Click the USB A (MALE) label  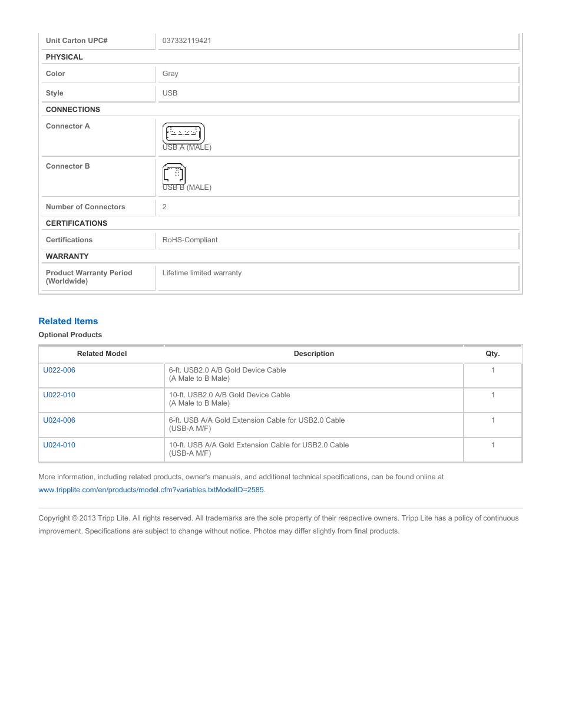[x=187, y=147]
